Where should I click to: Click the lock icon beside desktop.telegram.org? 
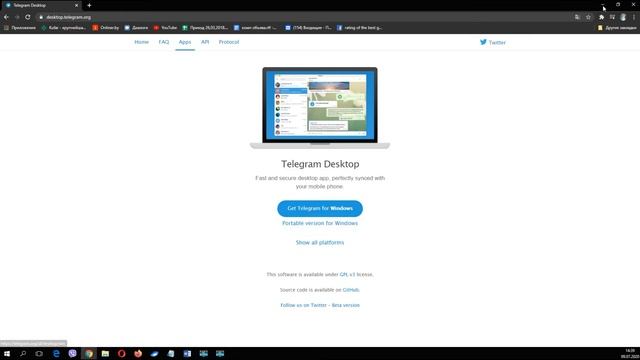coord(41,17)
